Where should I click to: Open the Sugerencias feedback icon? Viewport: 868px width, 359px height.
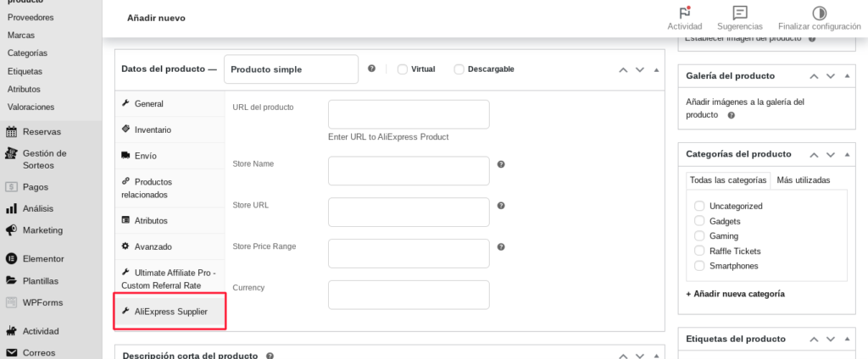click(739, 13)
